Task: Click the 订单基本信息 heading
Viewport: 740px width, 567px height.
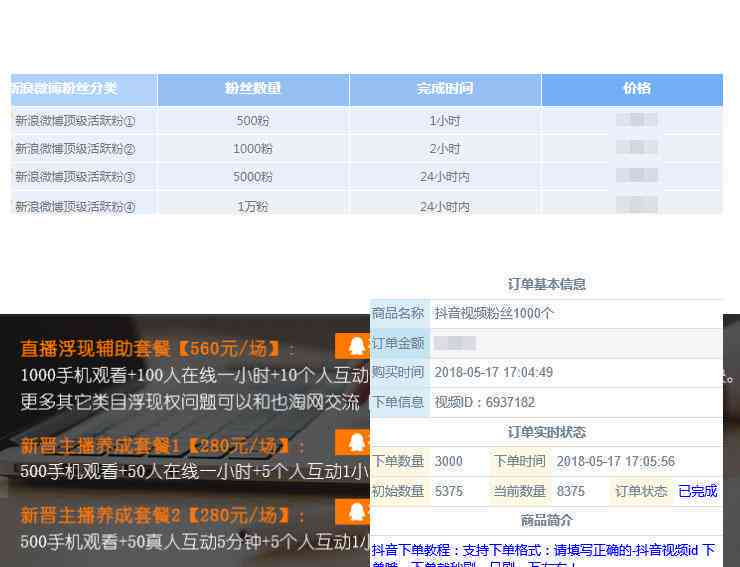Action: [547, 284]
